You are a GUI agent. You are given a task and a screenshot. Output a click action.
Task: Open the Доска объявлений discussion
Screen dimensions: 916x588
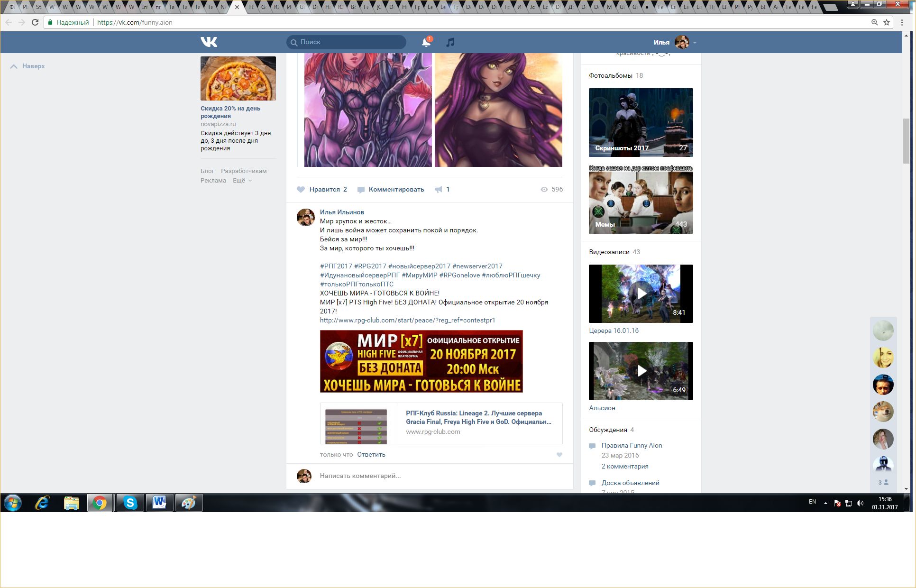coord(630,483)
